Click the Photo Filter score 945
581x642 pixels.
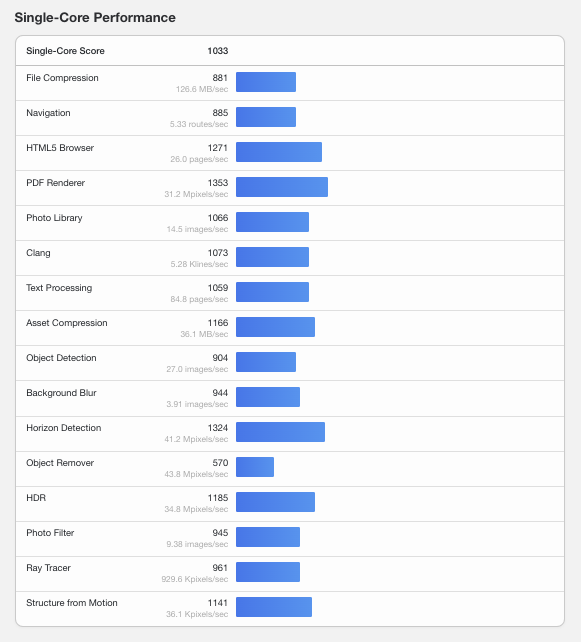pyautogui.click(x=220, y=533)
